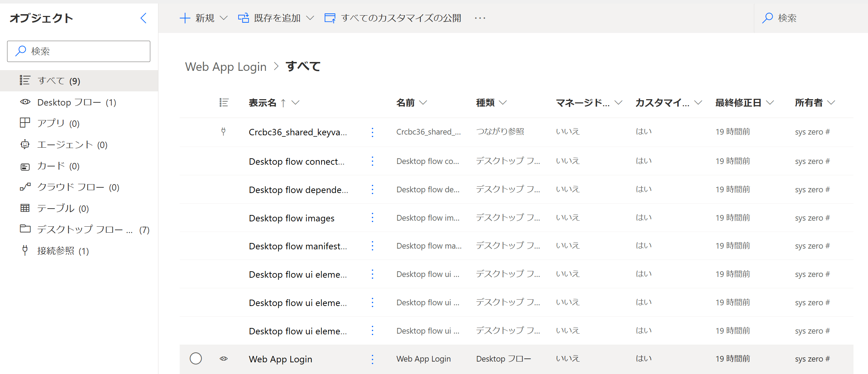The width and height of the screenshot is (868, 374).
Task: Click the すべてのカスタマイズの公開 publish icon
Action: 330,18
